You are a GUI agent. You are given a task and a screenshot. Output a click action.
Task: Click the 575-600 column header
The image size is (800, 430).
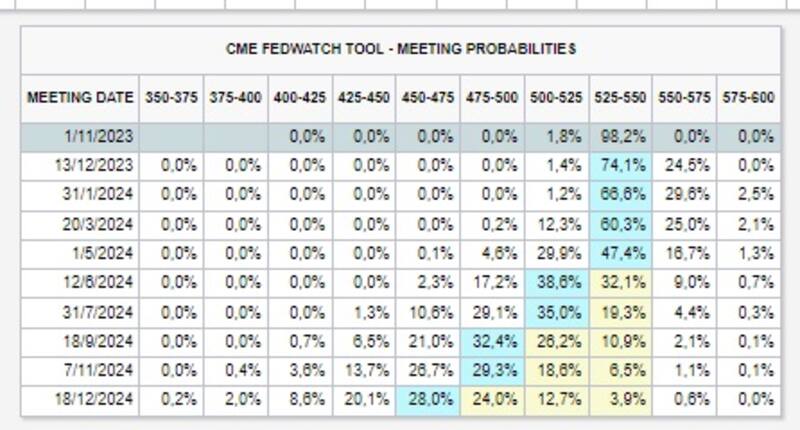click(x=748, y=98)
